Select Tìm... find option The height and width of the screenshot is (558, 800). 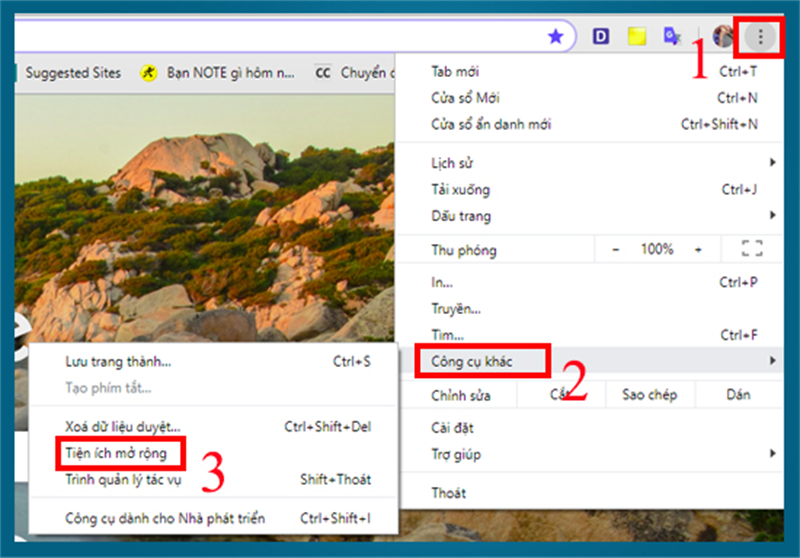(590, 335)
